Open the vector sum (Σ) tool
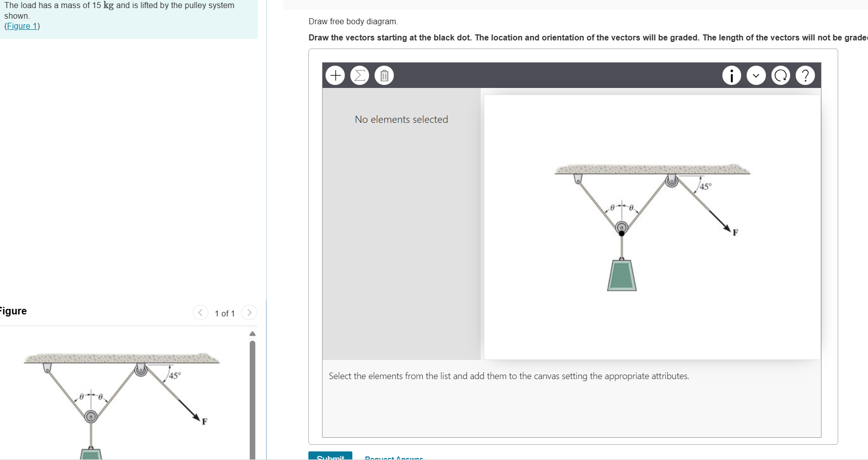The height and width of the screenshot is (460, 868). (359, 75)
